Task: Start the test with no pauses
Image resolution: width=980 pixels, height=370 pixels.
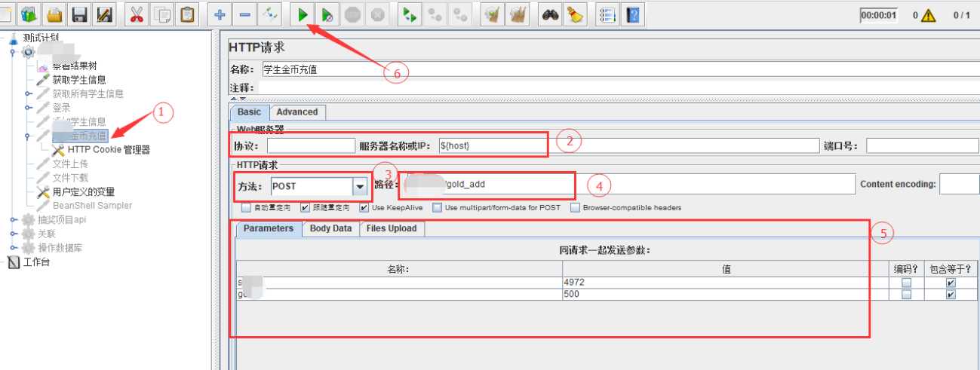Action: pos(327,14)
